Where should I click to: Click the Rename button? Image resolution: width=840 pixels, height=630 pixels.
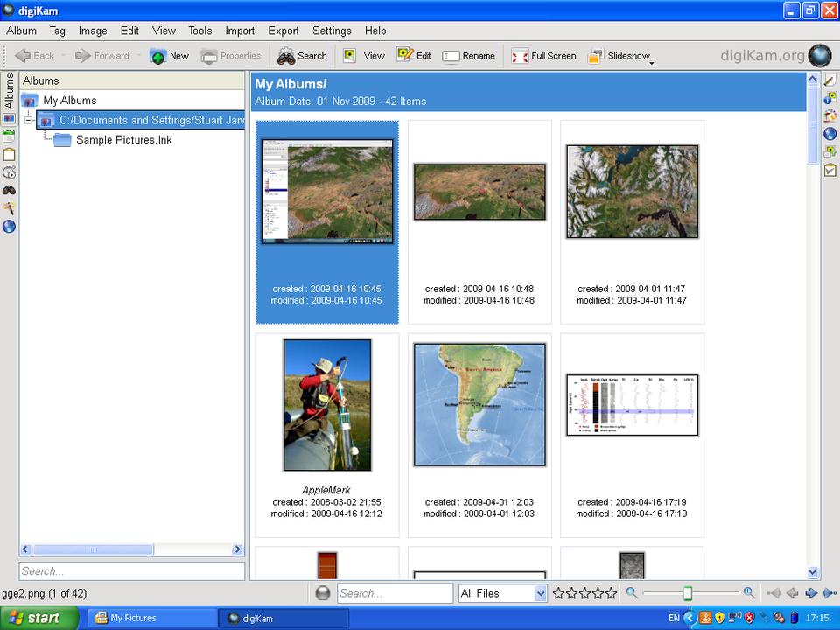(x=469, y=56)
